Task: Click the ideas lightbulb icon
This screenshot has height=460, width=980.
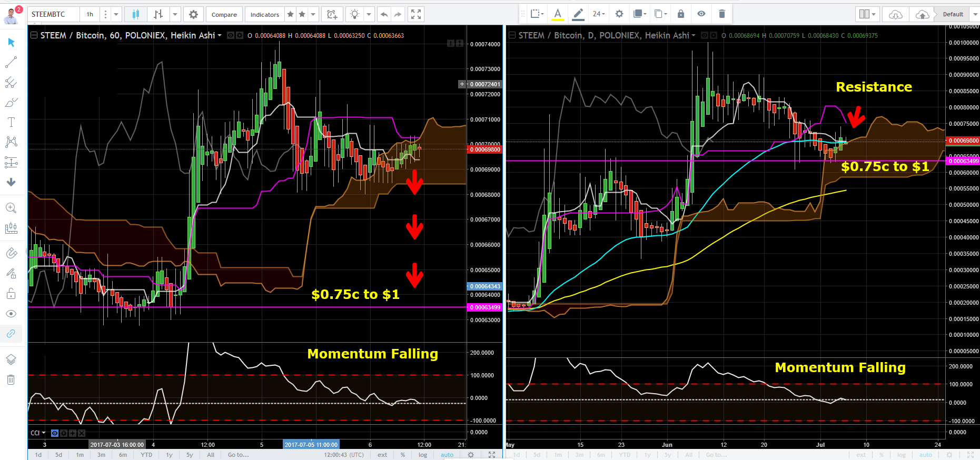Action: tap(355, 14)
